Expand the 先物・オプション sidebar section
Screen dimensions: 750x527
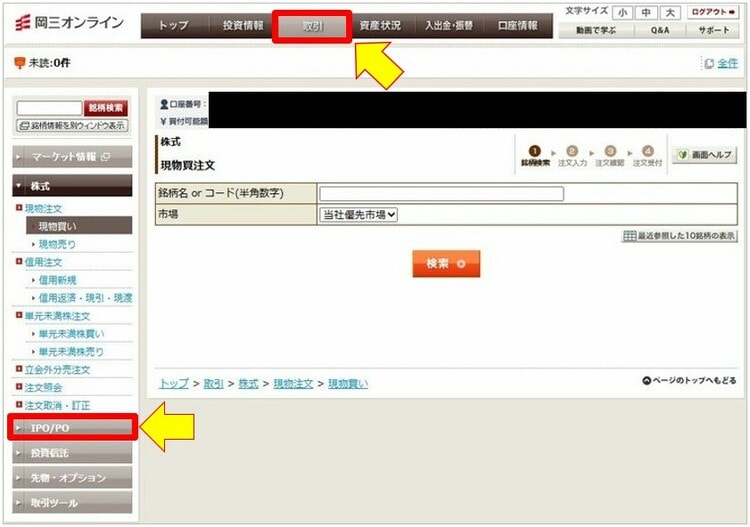coord(72,478)
